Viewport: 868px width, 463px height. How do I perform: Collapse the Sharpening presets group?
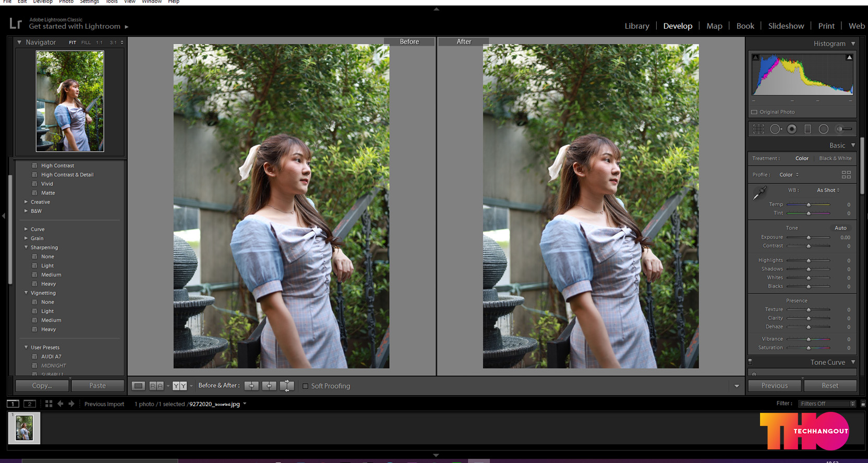26,247
